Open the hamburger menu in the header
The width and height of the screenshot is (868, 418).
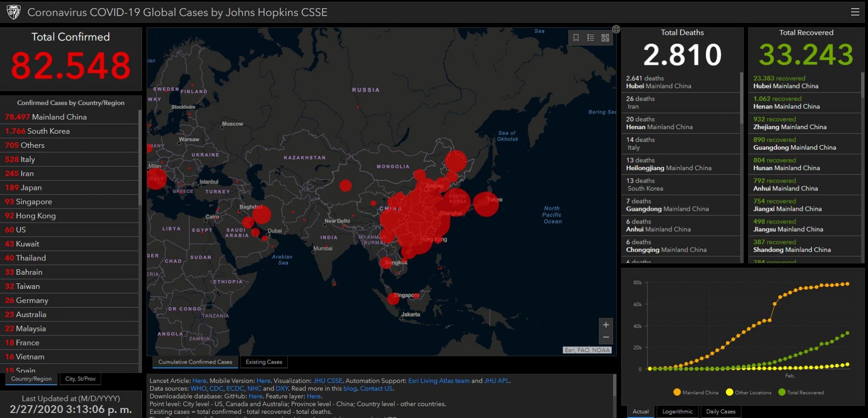[855, 12]
